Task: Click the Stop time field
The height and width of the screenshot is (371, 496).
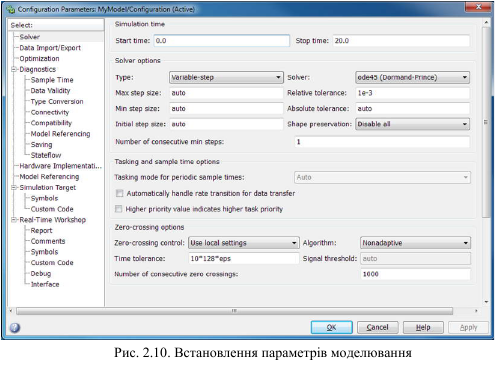Action: pos(401,41)
